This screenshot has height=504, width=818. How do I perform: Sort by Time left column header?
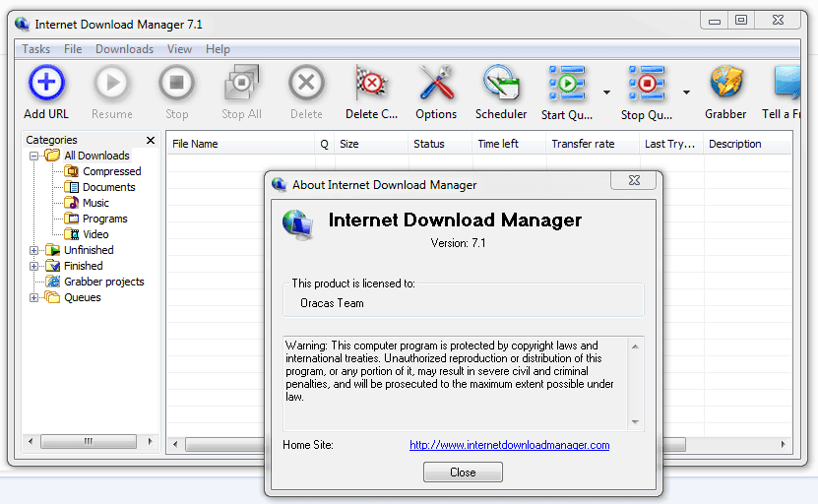[x=509, y=144]
